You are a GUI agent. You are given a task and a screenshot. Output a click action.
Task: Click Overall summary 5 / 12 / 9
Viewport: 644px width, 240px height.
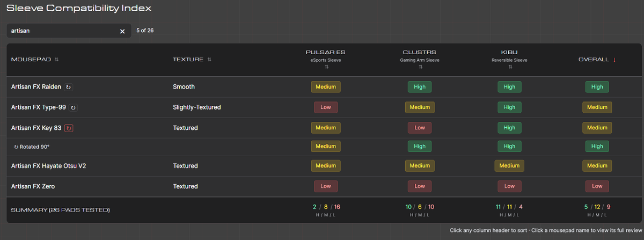tap(597, 207)
